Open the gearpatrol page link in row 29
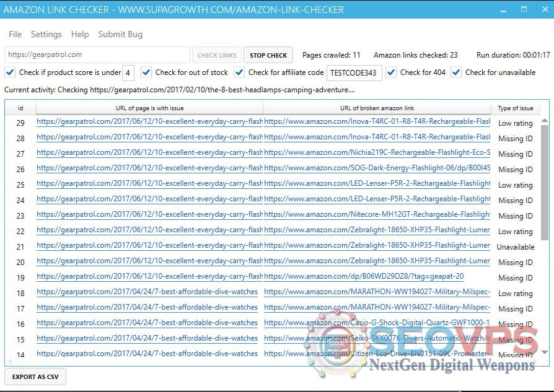The width and height of the screenshot is (554, 392). [149, 121]
